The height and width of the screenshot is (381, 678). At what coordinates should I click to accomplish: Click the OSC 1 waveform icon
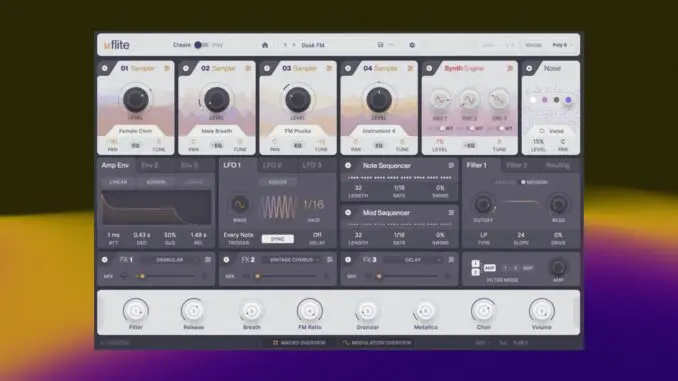tap(440, 100)
